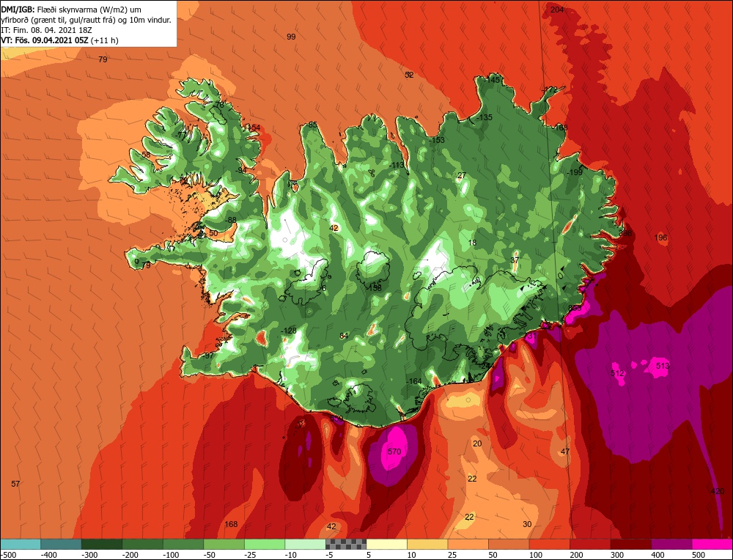The image size is (733, 560).
Task: Click the 84 value on the map
Action: click(344, 336)
